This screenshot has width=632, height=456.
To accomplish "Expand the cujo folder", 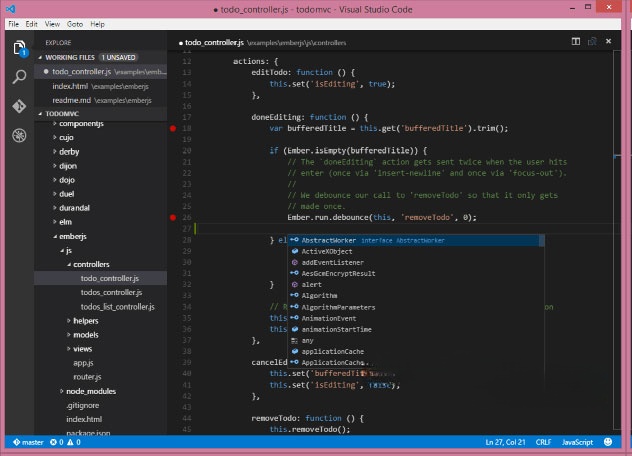I will pyautogui.click(x=54, y=137).
